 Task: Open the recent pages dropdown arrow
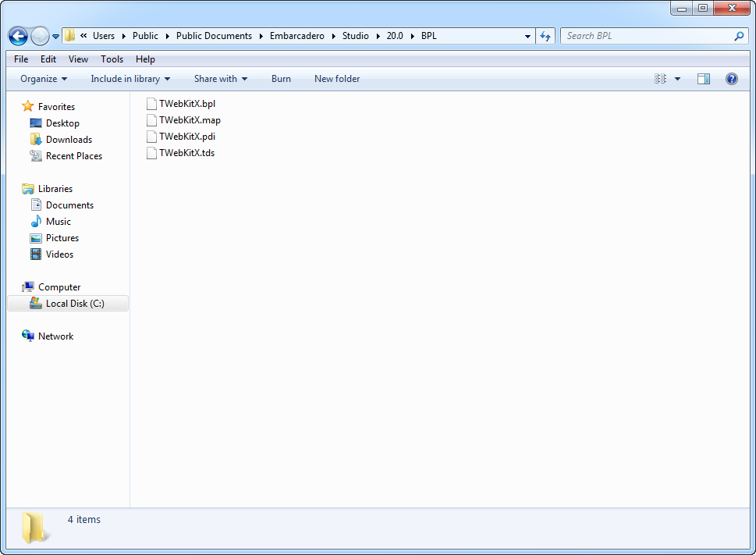(56, 36)
